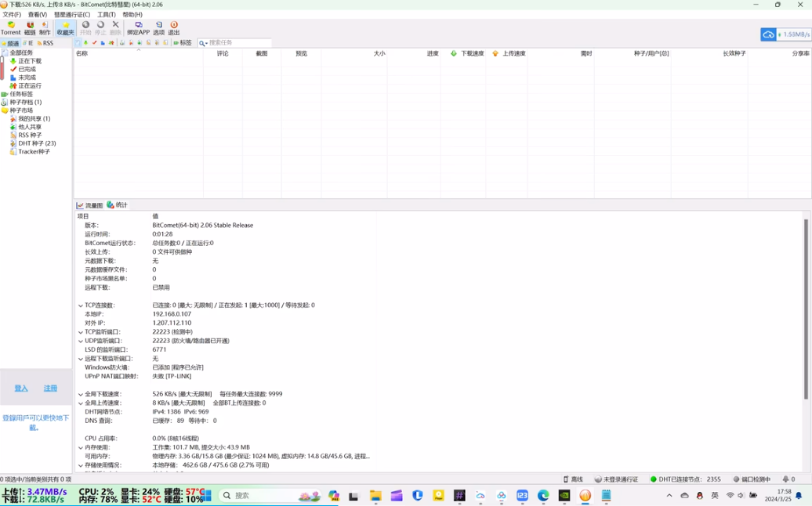This screenshot has width=812, height=506.
Task: Collapse the UDP监听端口 row
Action: (81, 341)
